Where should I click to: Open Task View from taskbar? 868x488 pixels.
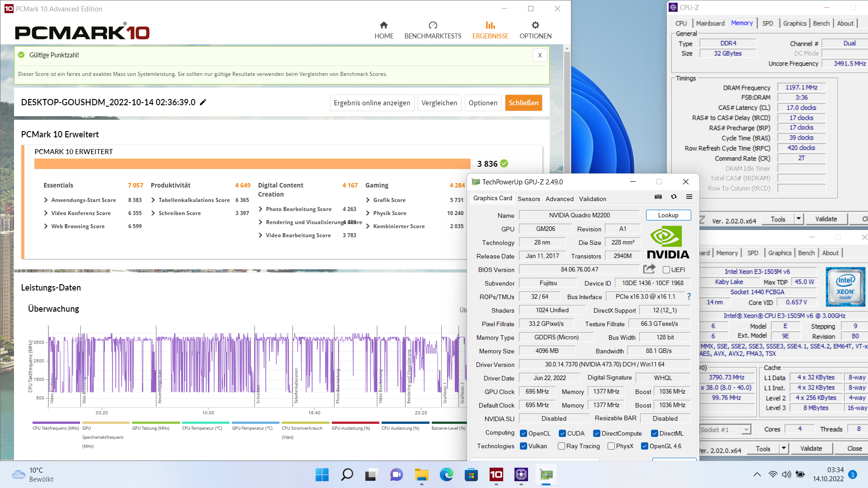tap(371, 474)
